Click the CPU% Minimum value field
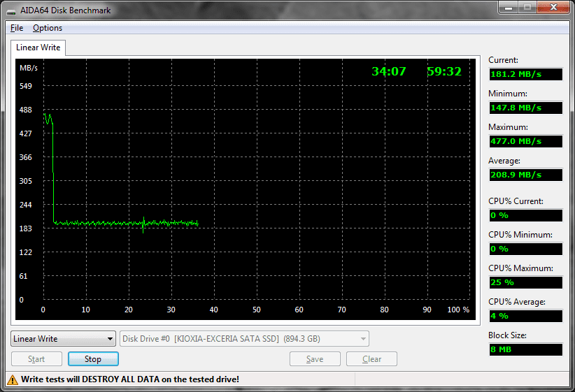The height and width of the screenshot is (392, 575). [525, 249]
